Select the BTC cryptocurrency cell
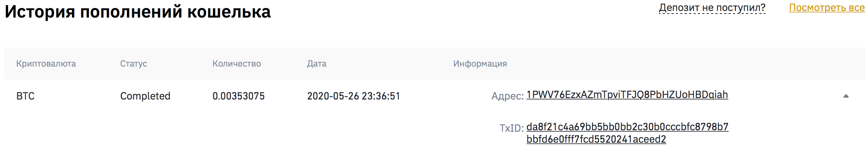 (25, 96)
